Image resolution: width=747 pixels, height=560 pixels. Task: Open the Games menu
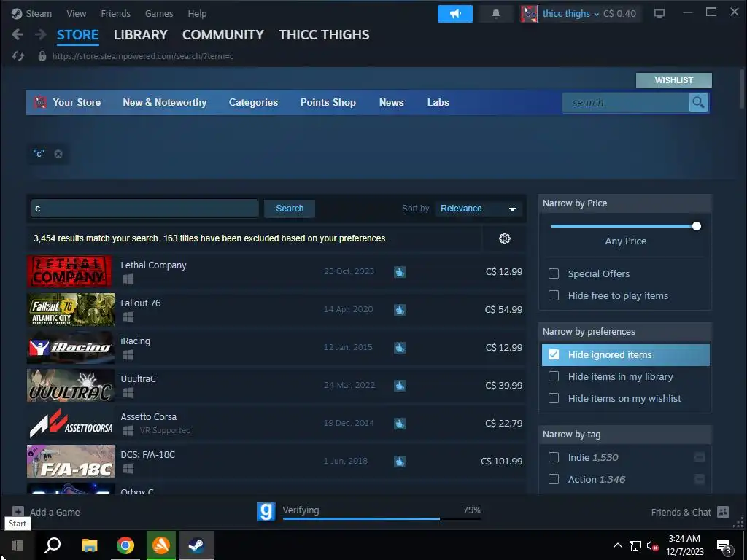click(159, 14)
